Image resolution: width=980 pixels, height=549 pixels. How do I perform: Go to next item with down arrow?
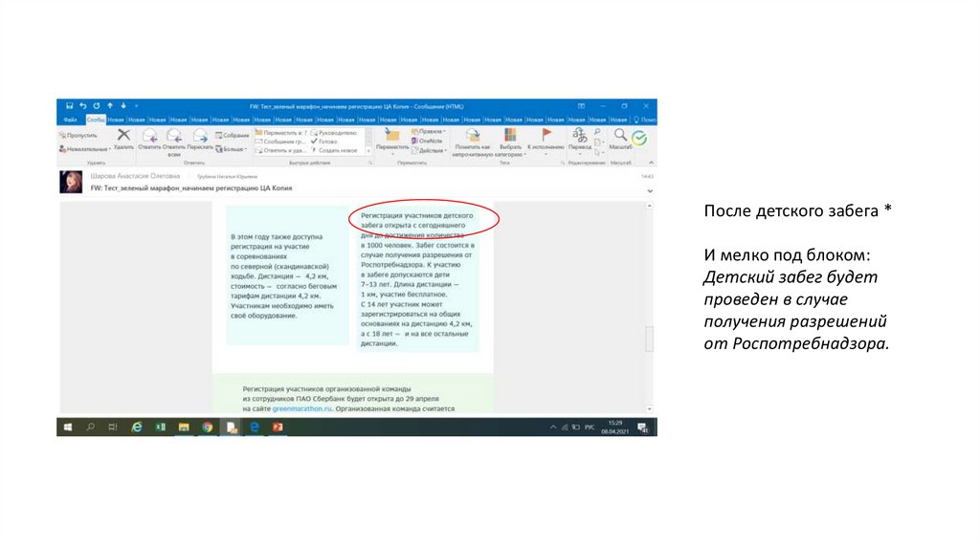pyautogui.click(x=123, y=106)
